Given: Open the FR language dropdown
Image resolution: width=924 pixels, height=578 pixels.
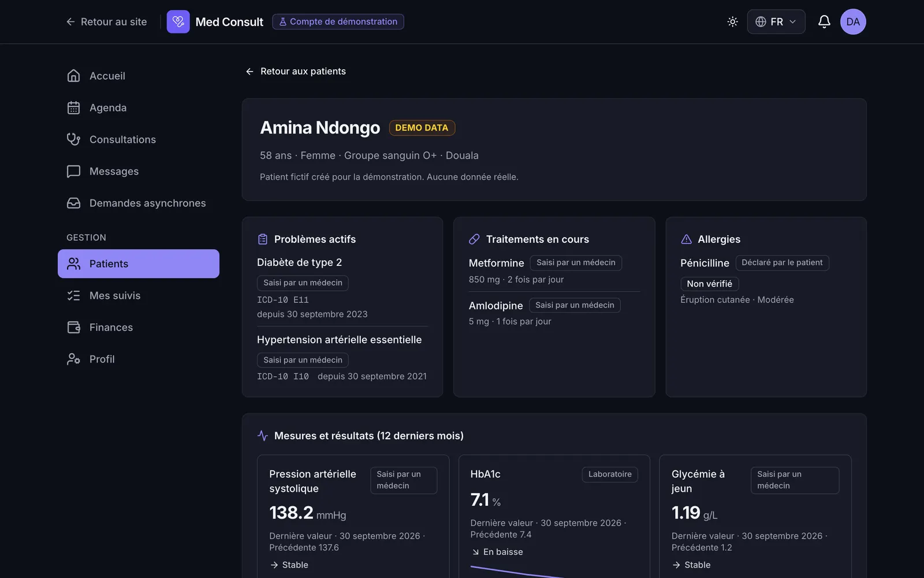Looking at the screenshot, I should (776, 22).
